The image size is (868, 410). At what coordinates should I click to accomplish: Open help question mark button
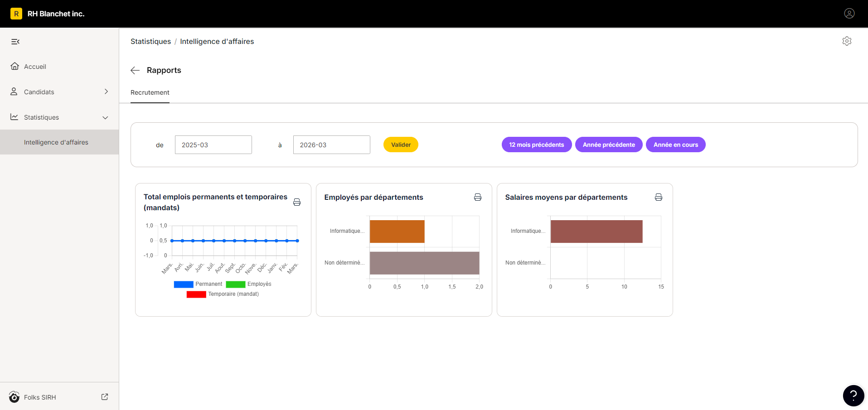coord(853,396)
